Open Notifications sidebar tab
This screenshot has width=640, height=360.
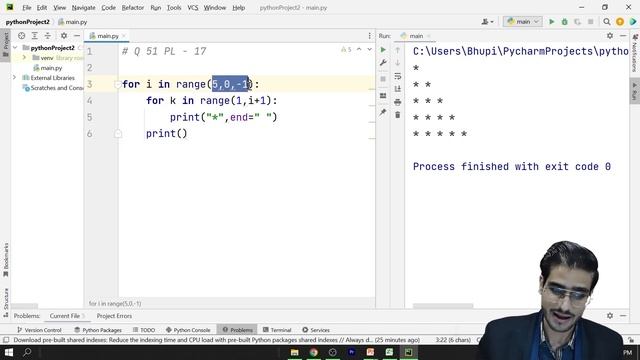pyautogui.click(x=635, y=53)
